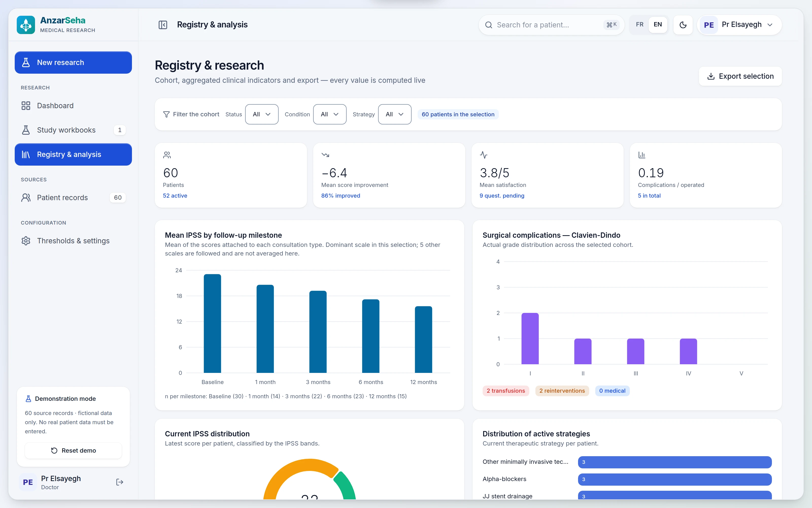The width and height of the screenshot is (812, 508).
Task: Click the Current IPSS distribution title
Action: coord(207,434)
